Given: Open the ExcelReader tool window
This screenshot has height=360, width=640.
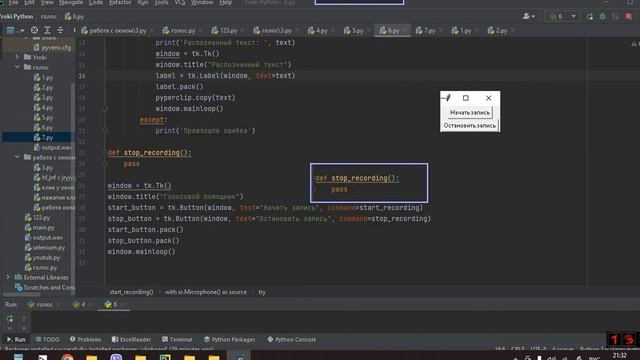Looking at the screenshot, I should (131, 340).
